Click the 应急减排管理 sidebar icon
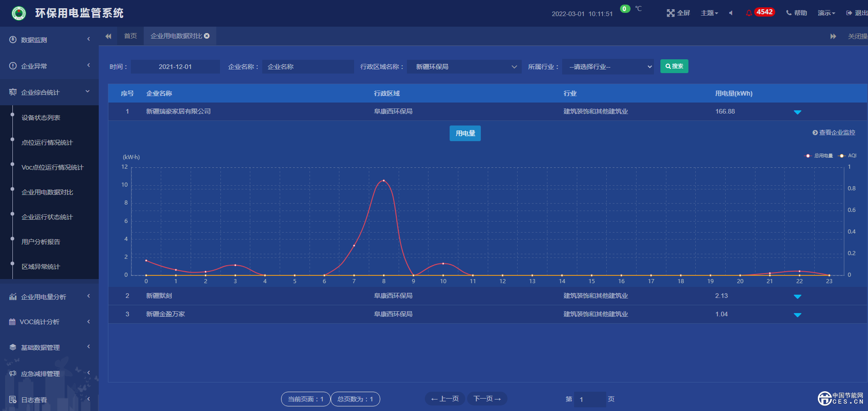Screen dimensions: 868x411 pyautogui.click(x=13, y=373)
